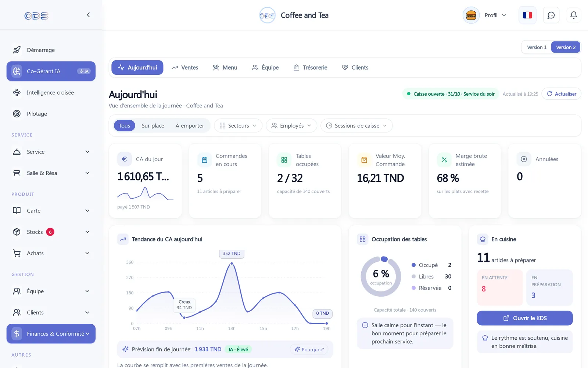Open Intelligence croisée in sidebar
This screenshot has width=588, height=368.
[x=51, y=92]
